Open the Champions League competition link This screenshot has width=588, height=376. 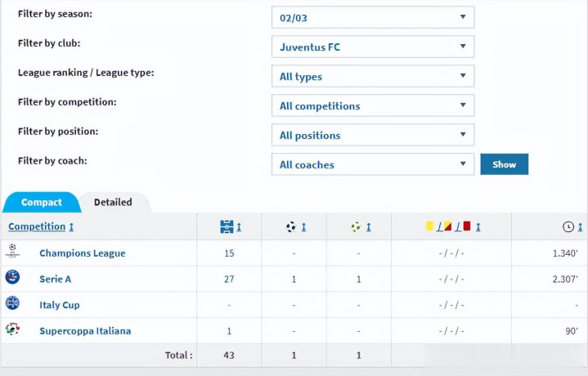tap(83, 253)
